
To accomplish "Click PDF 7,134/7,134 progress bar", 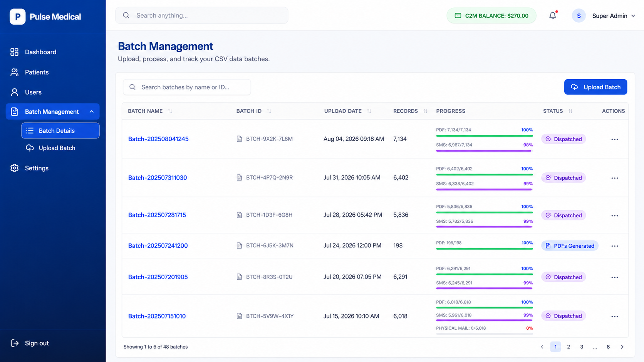I will click(x=485, y=136).
